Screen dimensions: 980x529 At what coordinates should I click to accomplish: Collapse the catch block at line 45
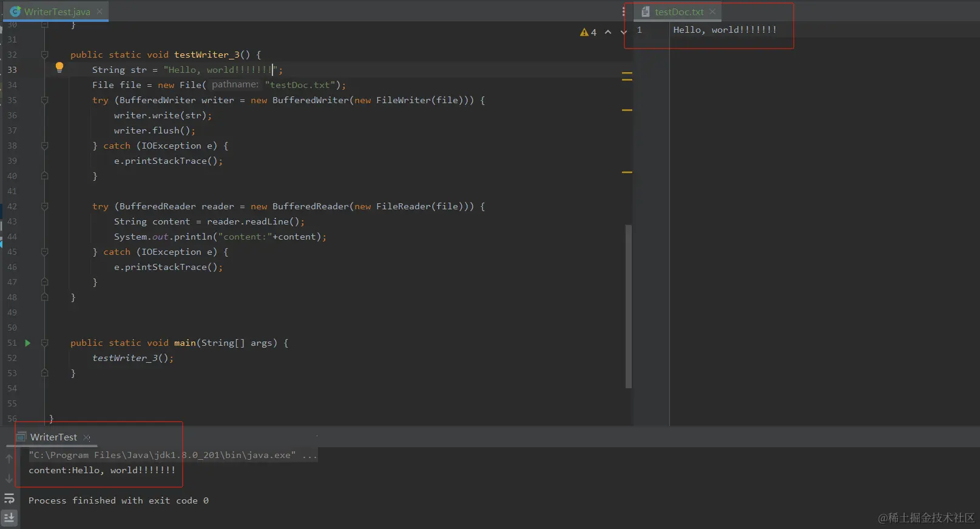(x=44, y=252)
